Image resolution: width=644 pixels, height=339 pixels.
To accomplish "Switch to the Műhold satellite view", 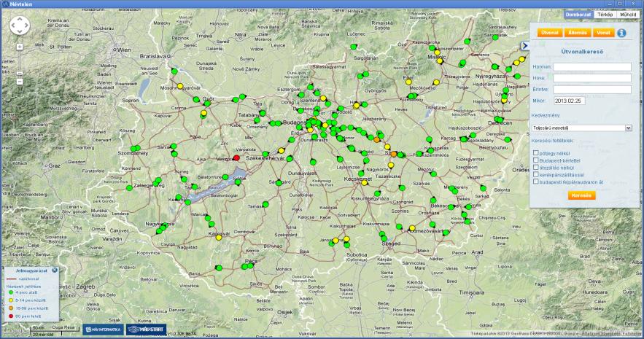I will [628, 15].
